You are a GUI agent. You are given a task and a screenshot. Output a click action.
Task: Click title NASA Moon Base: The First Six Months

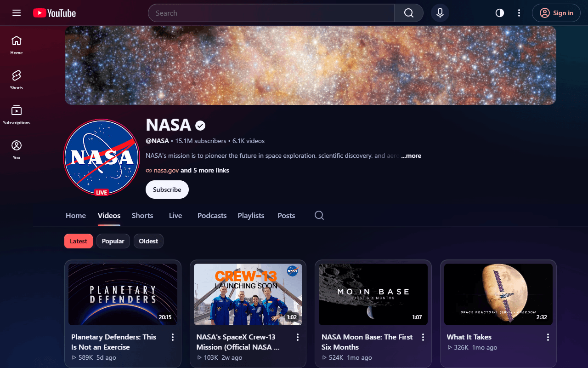(367, 342)
